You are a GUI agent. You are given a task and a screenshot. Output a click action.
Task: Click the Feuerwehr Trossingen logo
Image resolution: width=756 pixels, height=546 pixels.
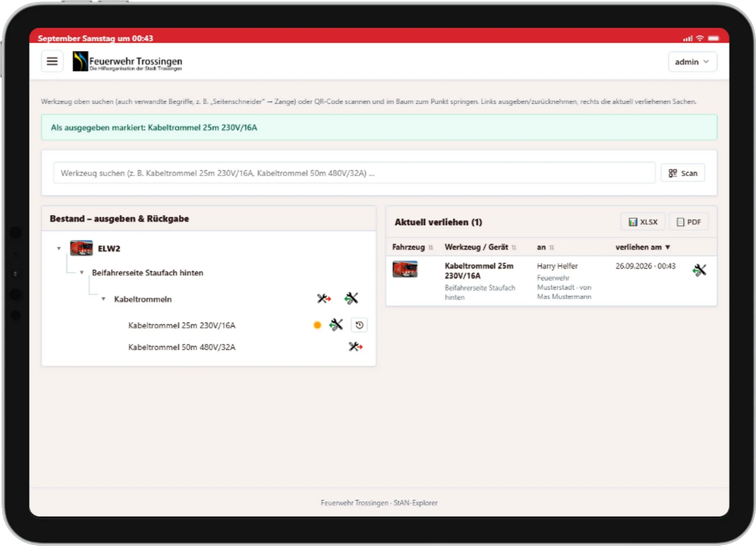(x=127, y=61)
